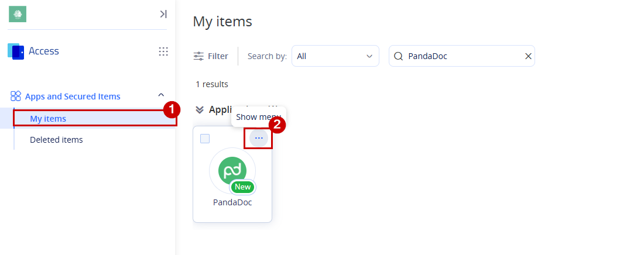Click the green organization logo
The height and width of the screenshot is (255, 644).
[18, 14]
